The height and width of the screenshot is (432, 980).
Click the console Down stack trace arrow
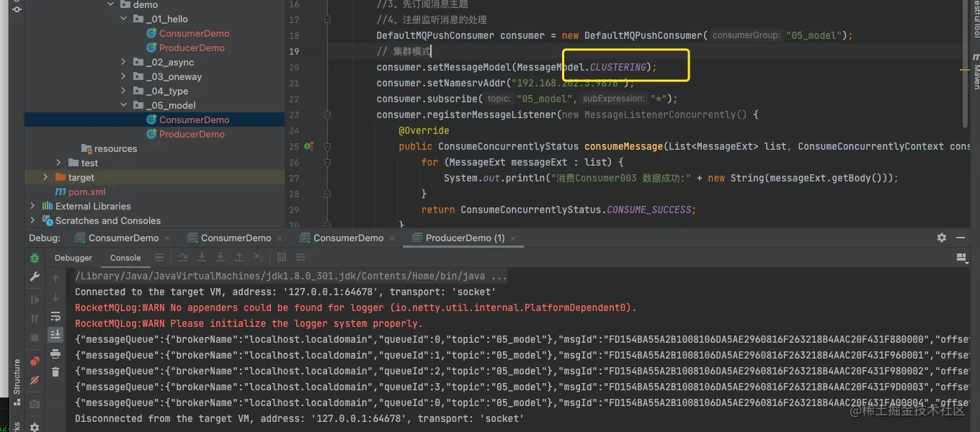click(55, 297)
